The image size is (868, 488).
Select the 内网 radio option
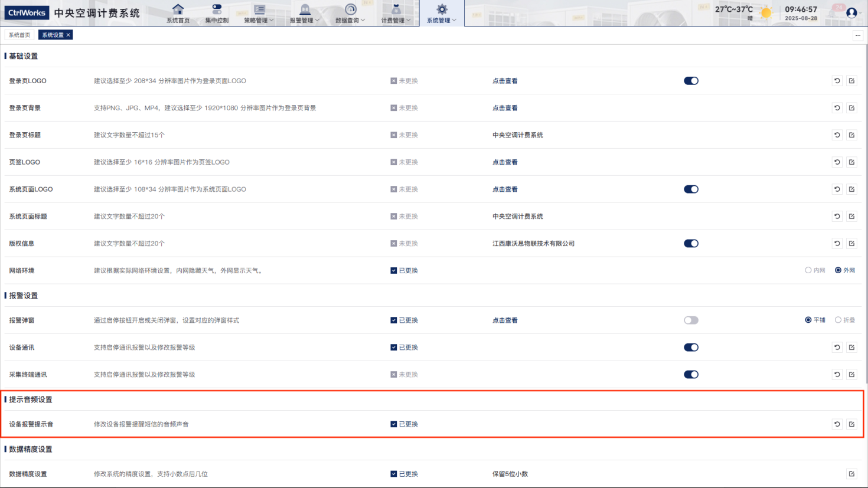[x=808, y=270]
